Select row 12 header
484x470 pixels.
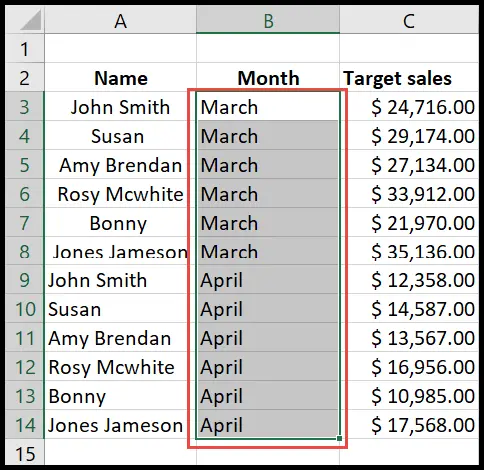click(24, 367)
